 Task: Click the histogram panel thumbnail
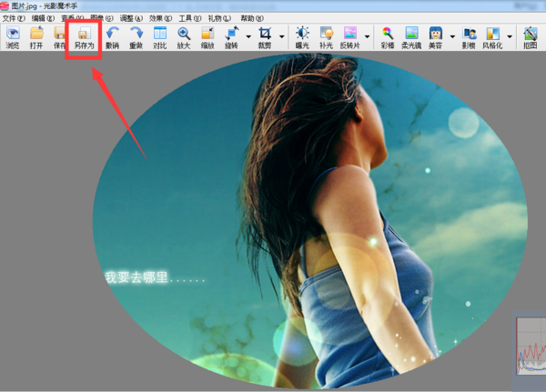click(531, 346)
